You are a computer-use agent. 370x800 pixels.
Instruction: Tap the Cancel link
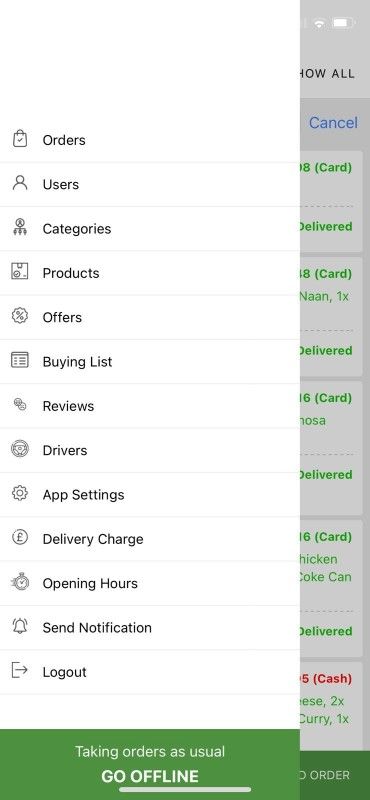pyautogui.click(x=333, y=122)
